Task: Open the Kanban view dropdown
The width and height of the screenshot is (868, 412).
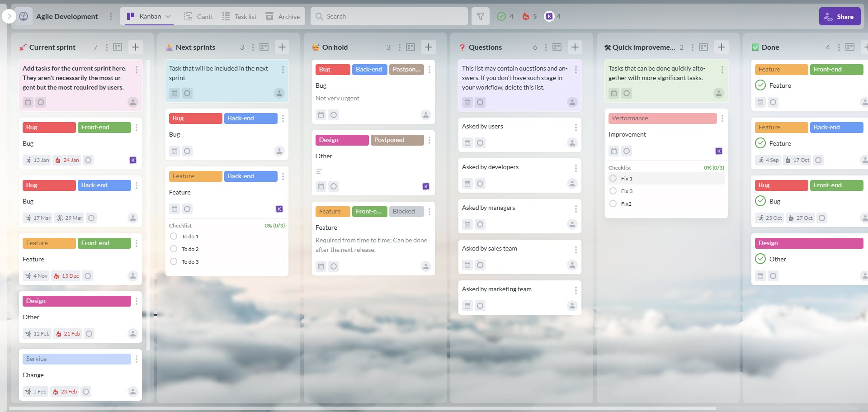Action: [x=168, y=16]
